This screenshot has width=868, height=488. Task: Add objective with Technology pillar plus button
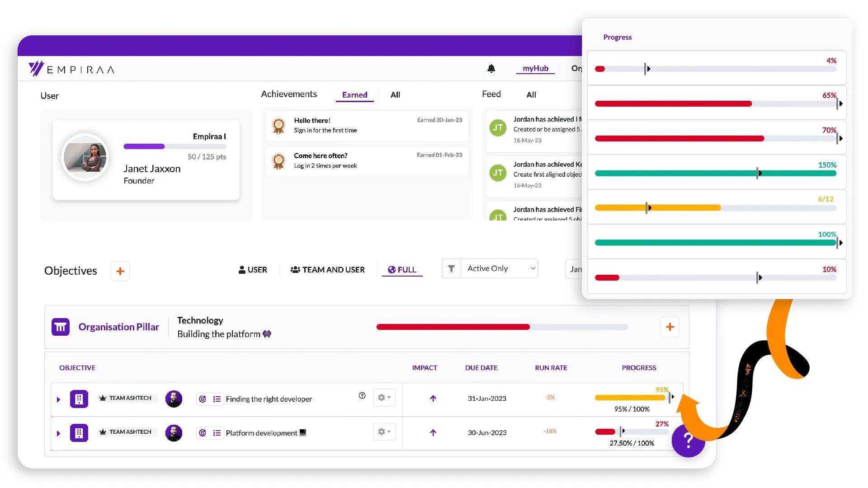(x=670, y=327)
